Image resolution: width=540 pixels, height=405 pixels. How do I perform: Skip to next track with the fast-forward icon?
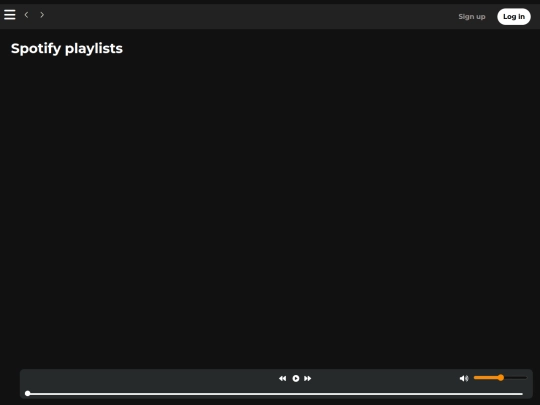[x=308, y=378]
